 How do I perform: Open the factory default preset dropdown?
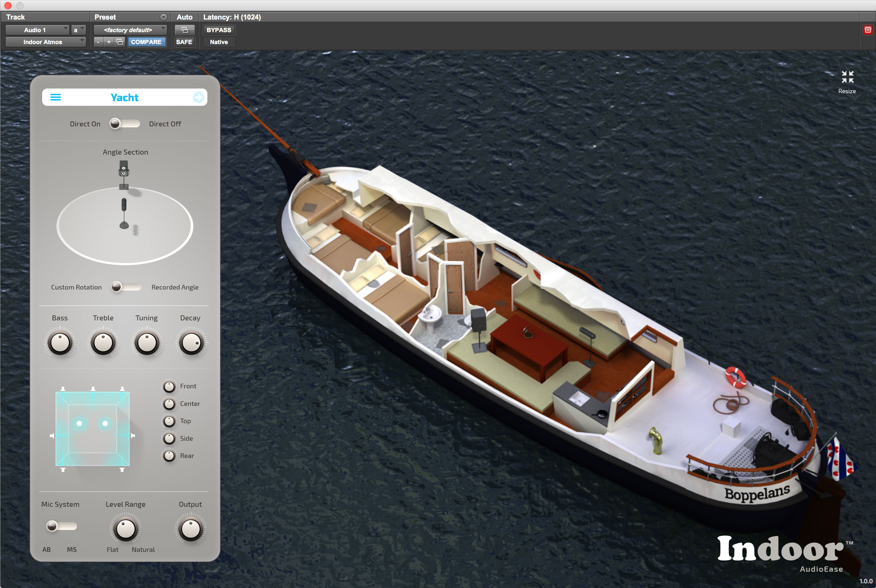click(130, 30)
